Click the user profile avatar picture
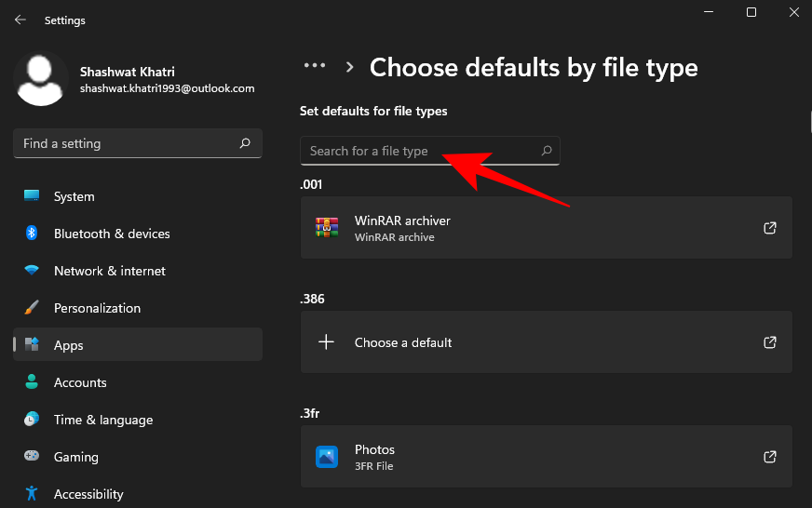Screen dimensions: 812x508 (42, 79)
